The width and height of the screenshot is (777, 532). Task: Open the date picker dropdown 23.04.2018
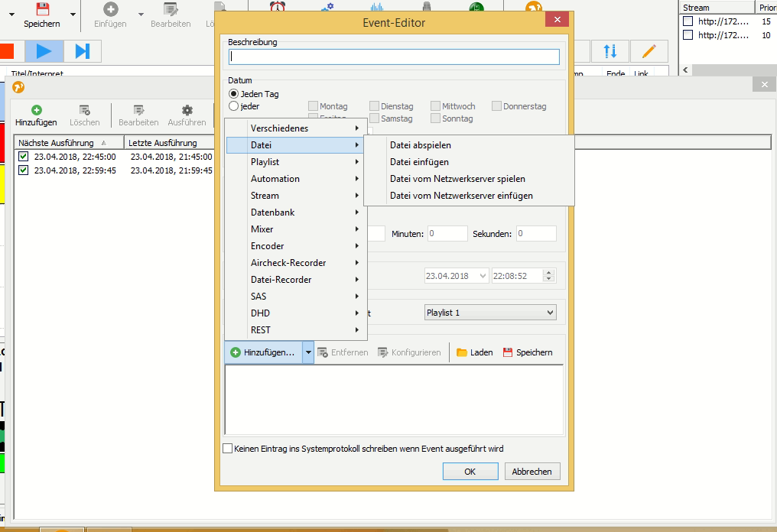[x=483, y=275]
